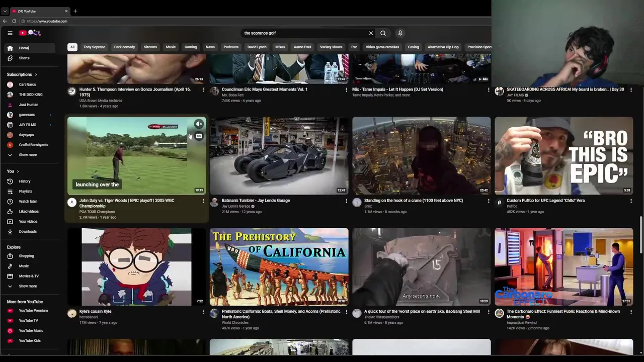Open Shopping under Explore
This screenshot has width=644, height=362.
[31, 256]
